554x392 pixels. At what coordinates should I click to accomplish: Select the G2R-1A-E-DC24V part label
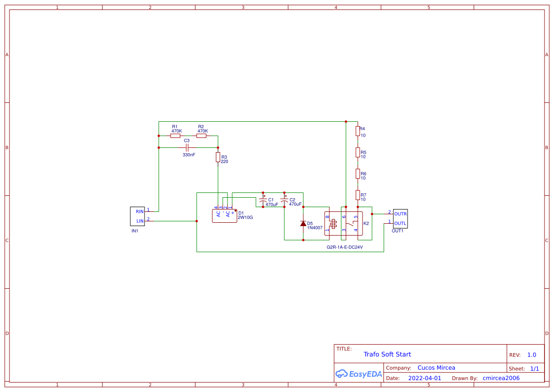click(344, 247)
